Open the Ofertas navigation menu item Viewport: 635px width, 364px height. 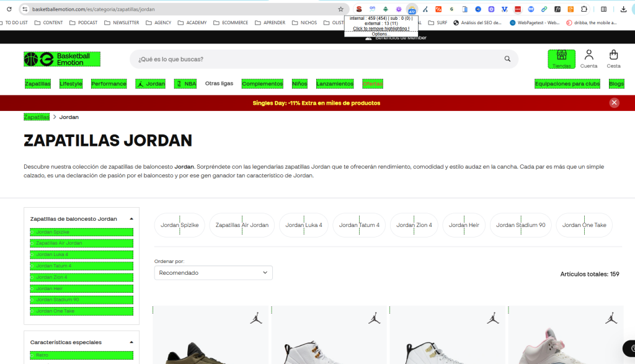(373, 84)
